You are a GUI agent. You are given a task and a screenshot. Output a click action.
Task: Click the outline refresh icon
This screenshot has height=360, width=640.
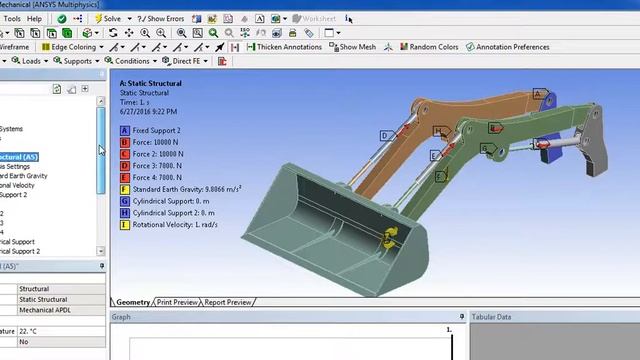pos(57,89)
